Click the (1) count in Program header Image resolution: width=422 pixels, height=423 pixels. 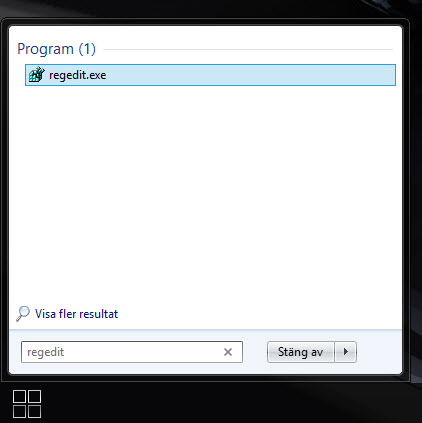[x=87, y=49]
